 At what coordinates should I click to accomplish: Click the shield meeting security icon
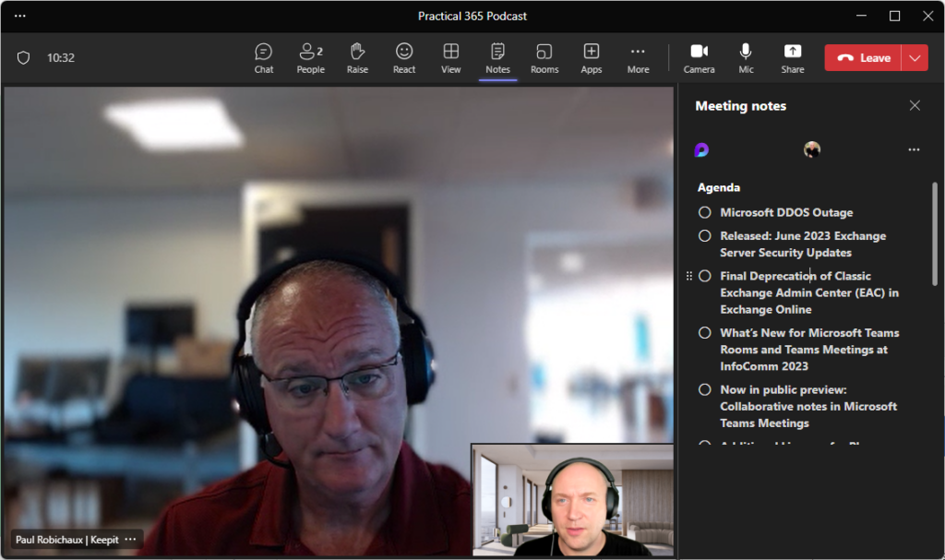23,58
